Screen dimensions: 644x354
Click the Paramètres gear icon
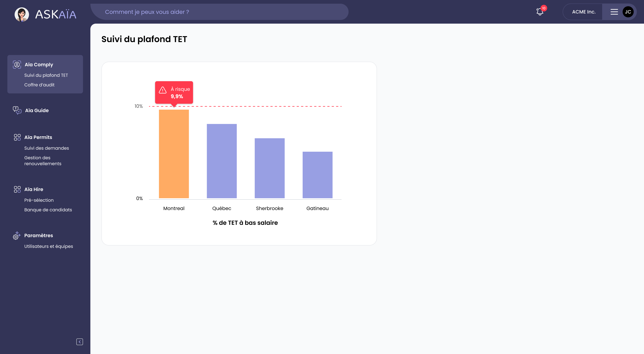(x=16, y=236)
